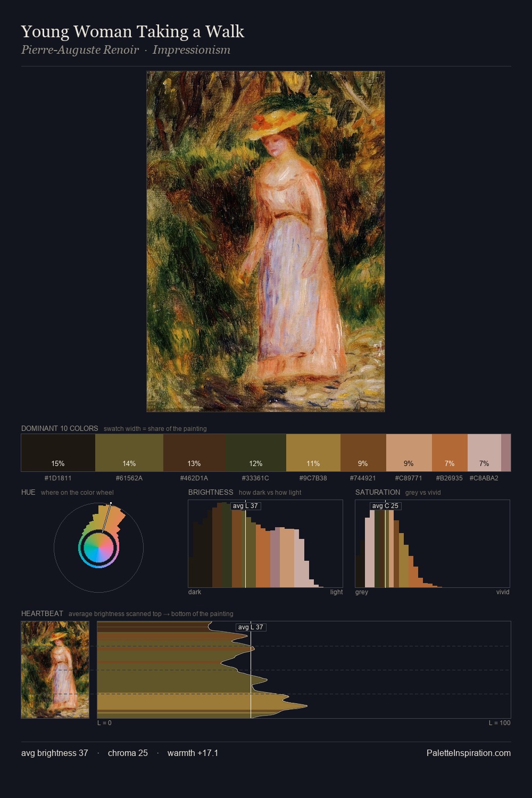Select the #61562A olive swatch showing 14%

click(129, 453)
